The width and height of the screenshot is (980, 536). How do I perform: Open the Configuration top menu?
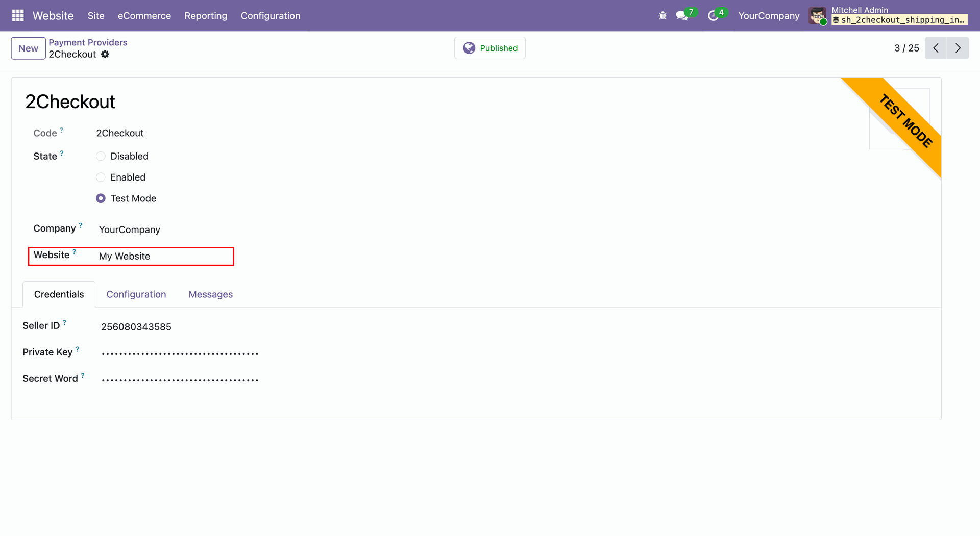(x=271, y=16)
